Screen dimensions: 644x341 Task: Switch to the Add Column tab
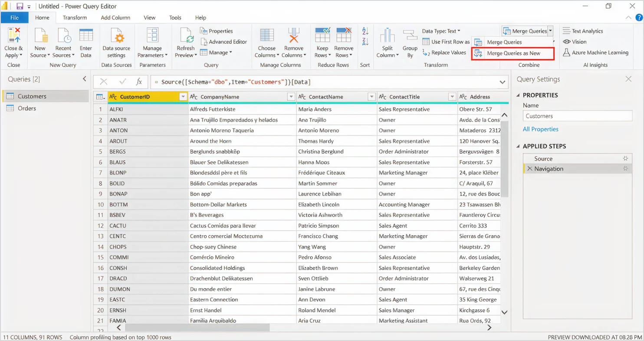(115, 18)
